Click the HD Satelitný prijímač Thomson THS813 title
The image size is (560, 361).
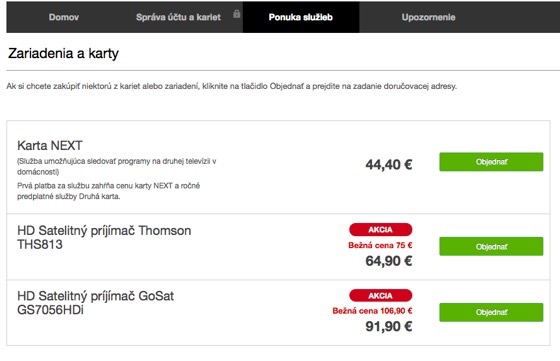[x=104, y=237]
